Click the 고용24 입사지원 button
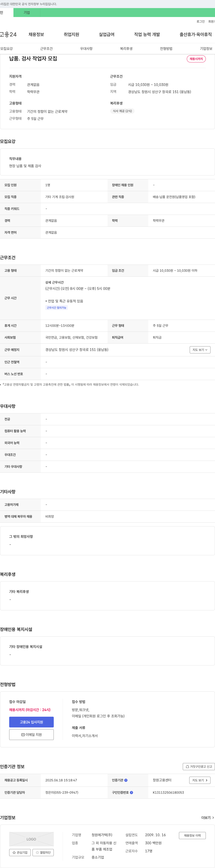This screenshot has width=215, height=868. (x=31, y=722)
